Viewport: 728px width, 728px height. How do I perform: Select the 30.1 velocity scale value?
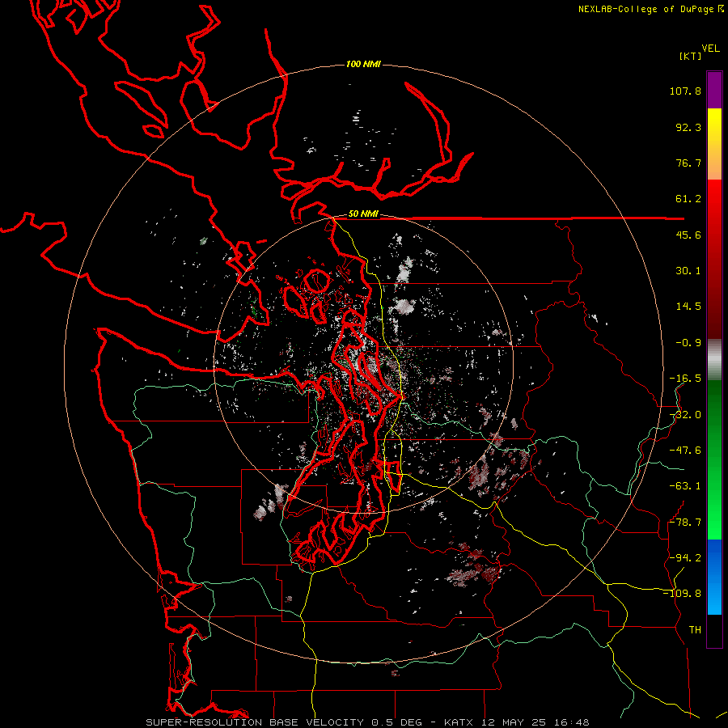[x=688, y=271]
